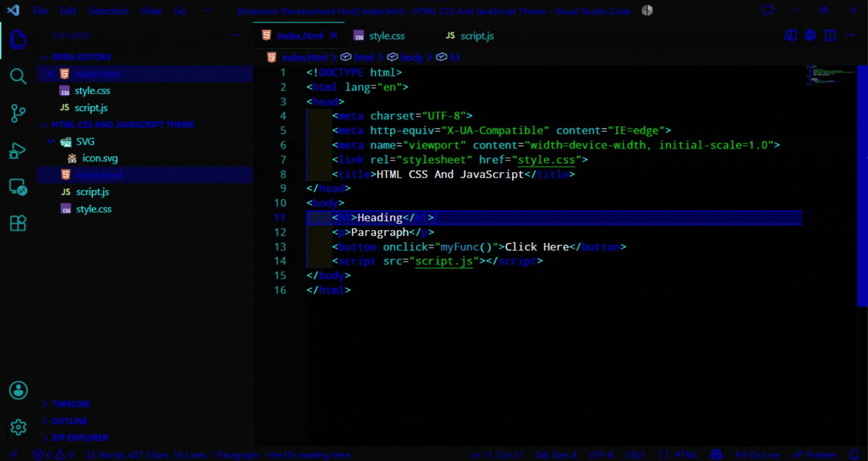Open Explorer Views and More Actions ellipsis
The width and height of the screenshot is (868, 461).
click(x=236, y=36)
